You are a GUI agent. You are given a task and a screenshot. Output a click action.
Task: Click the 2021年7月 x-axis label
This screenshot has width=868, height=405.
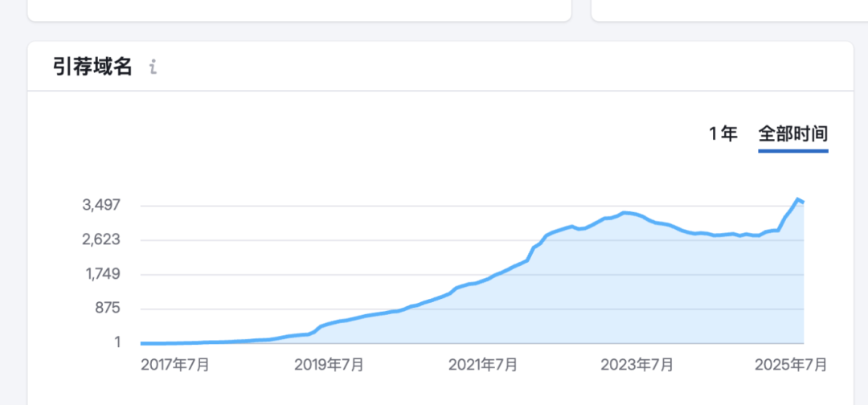[482, 365]
